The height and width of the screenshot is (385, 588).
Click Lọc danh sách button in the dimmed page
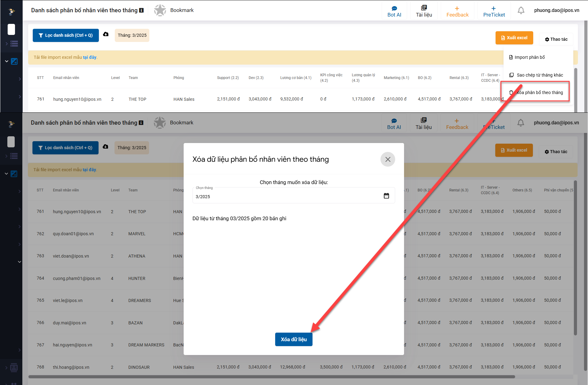tap(66, 148)
